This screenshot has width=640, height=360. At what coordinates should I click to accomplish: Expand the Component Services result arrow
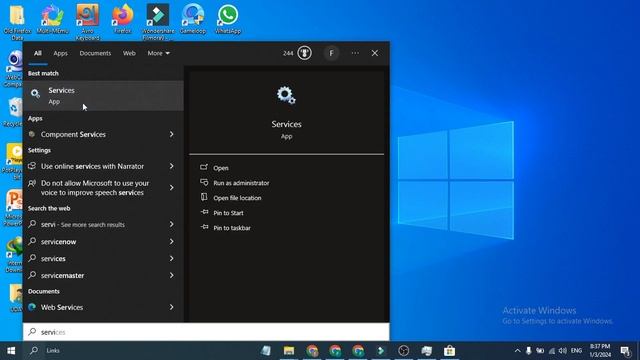[x=171, y=134]
